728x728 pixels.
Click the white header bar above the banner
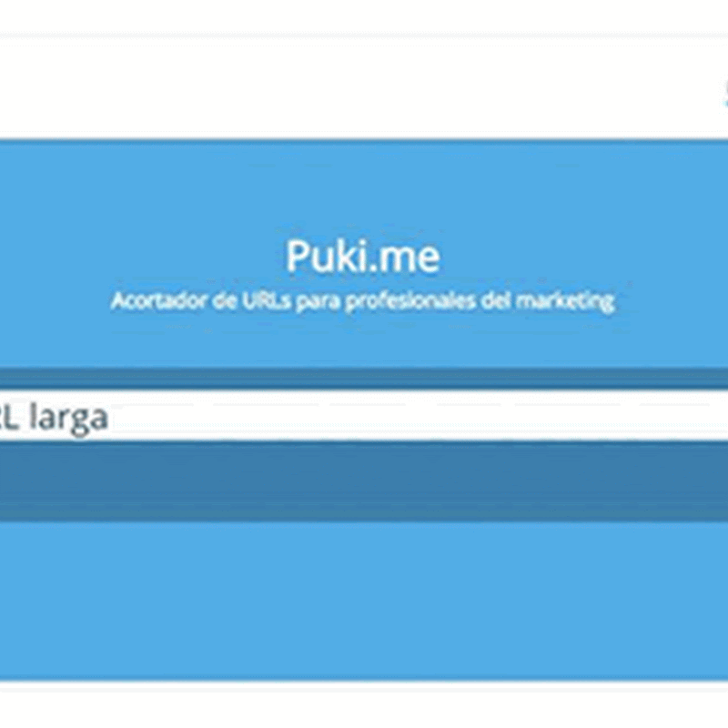click(364, 88)
